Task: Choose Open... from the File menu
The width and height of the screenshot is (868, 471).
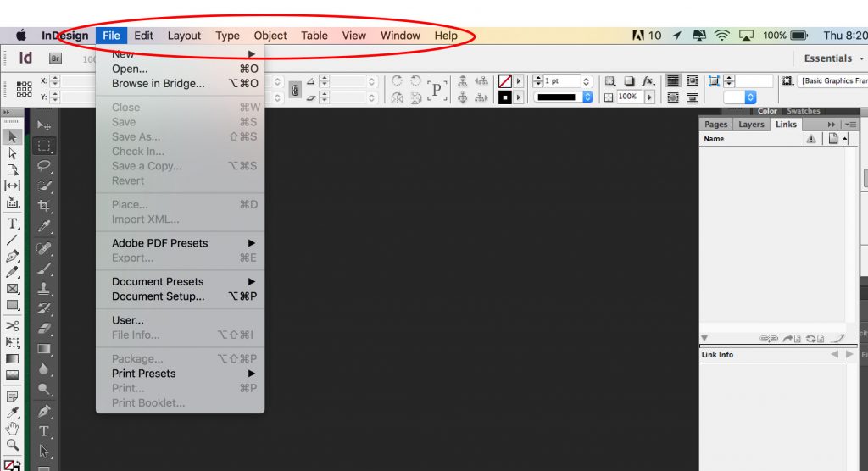Action: (x=180, y=69)
